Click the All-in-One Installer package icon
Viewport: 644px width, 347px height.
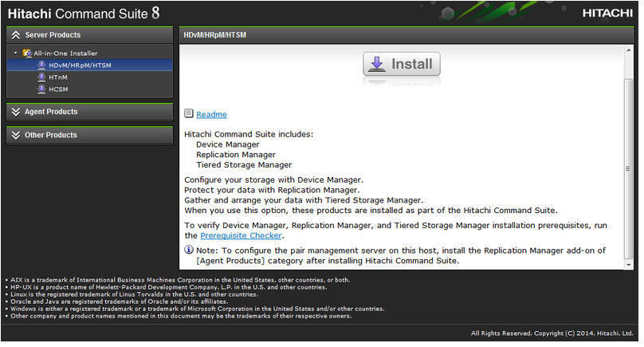point(27,53)
